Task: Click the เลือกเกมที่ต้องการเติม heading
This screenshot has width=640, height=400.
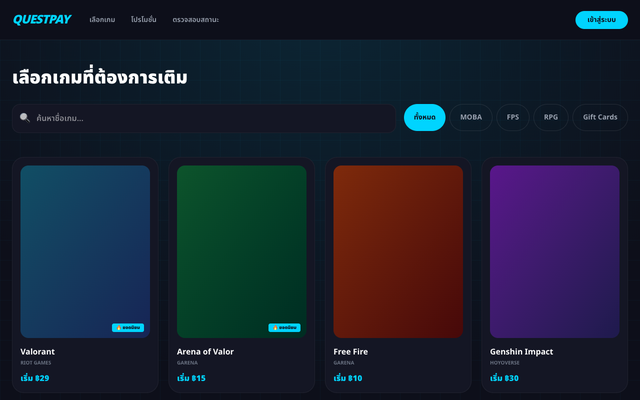Action: [100, 77]
